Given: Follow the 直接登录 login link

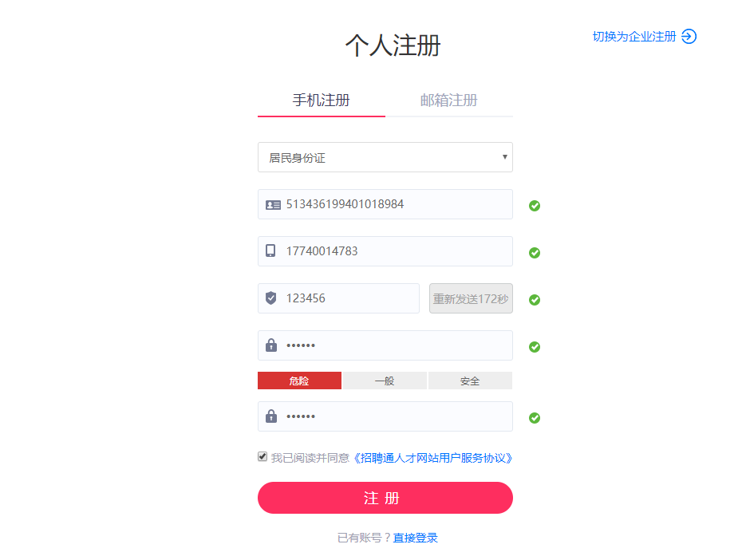Looking at the screenshot, I should (416, 538).
